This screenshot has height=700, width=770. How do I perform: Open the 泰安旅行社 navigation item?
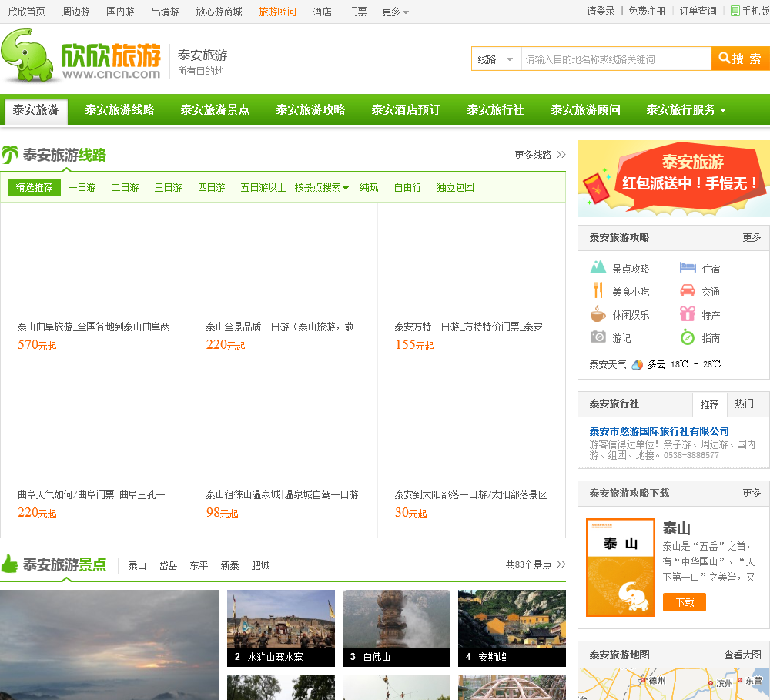(x=495, y=109)
